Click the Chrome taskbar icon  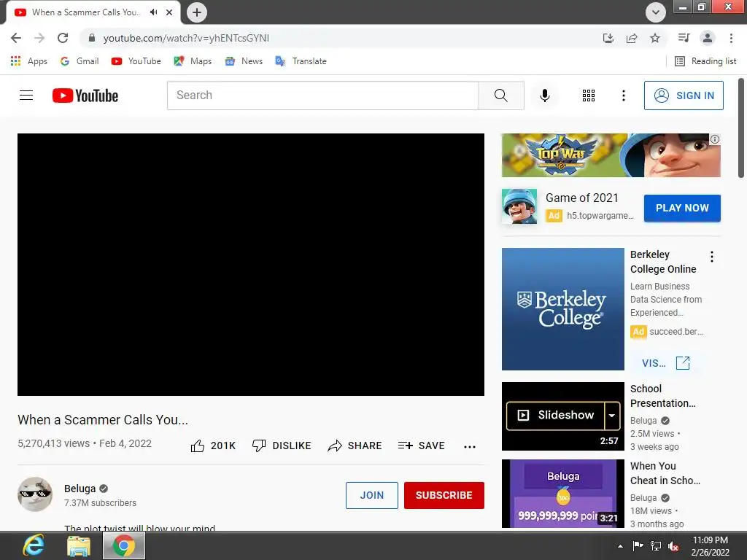pos(124,545)
